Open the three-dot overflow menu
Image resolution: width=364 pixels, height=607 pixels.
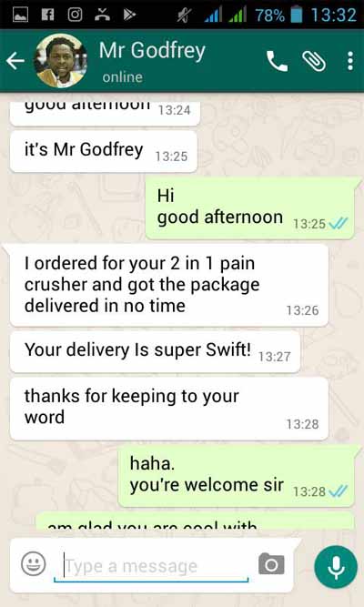tap(350, 61)
